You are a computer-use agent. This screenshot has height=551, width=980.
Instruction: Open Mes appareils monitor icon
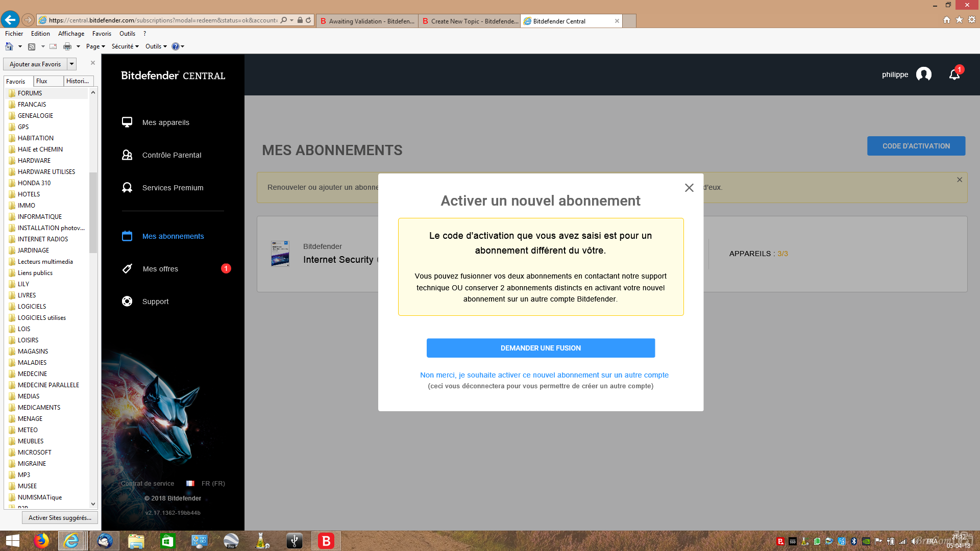tap(127, 122)
